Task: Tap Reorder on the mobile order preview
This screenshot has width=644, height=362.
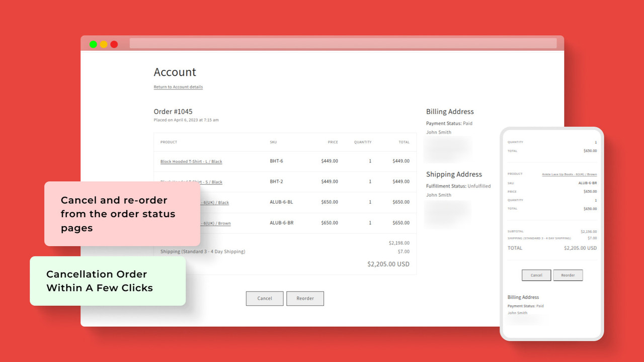Action: click(x=568, y=275)
